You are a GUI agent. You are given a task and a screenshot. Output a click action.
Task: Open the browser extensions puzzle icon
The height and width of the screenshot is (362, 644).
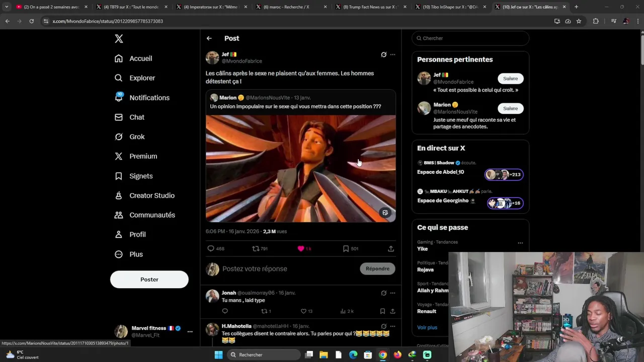pos(596,21)
